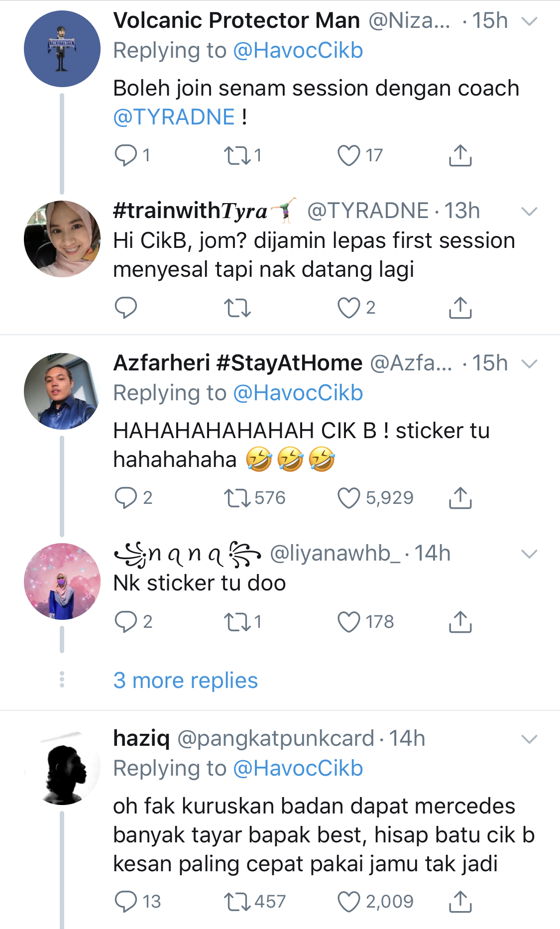Viewport: 560px width, 929px height.
Task: Retweet Azfarheri's tweet with 576 retweets
Action: pos(237,498)
